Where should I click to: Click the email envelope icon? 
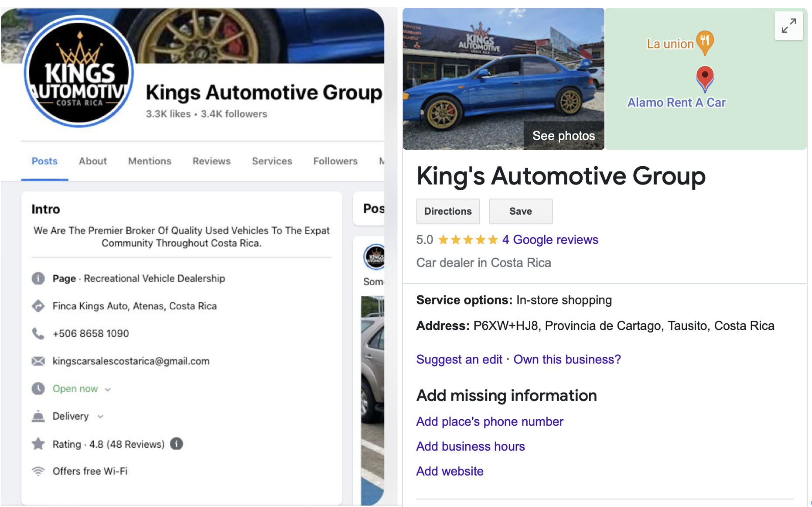pos(38,361)
